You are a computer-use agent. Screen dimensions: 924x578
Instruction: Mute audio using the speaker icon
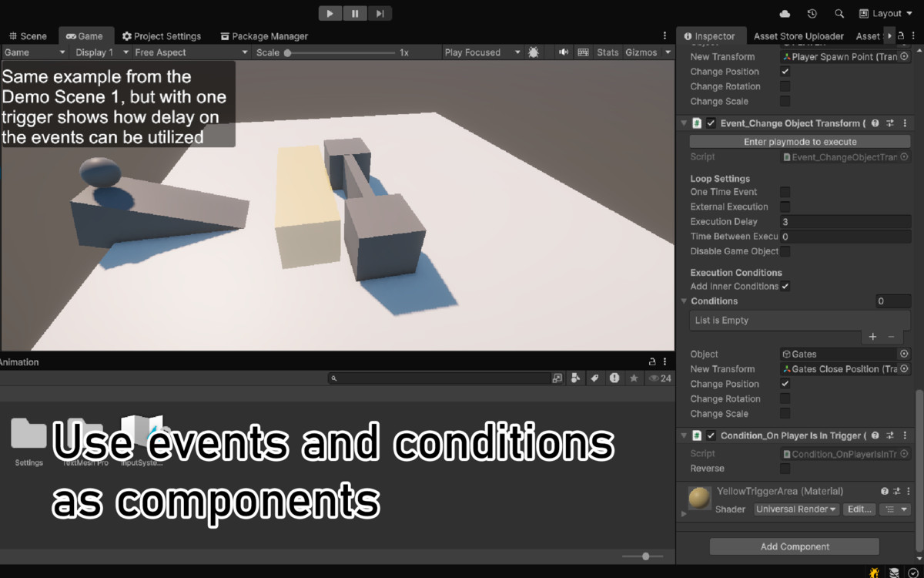pyautogui.click(x=563, y=52)
